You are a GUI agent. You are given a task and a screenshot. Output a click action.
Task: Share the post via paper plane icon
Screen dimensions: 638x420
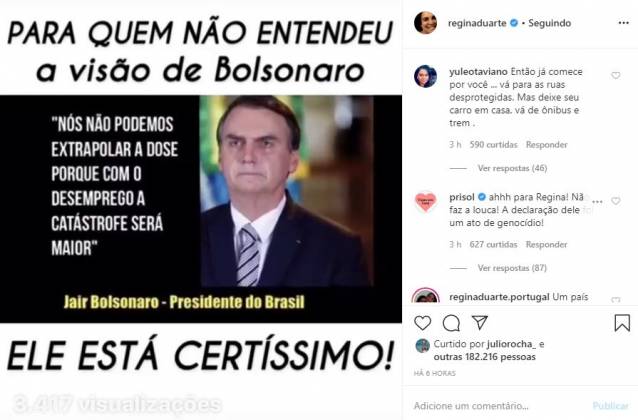[x=480, y=322]
